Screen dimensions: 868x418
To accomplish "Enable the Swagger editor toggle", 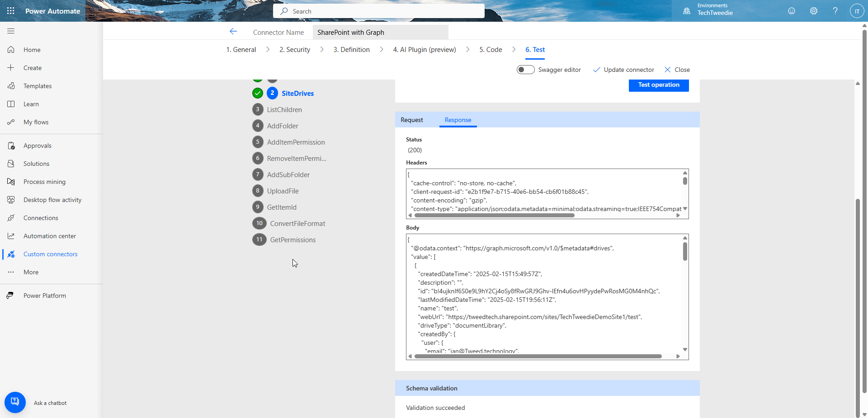I will [525, 70].
